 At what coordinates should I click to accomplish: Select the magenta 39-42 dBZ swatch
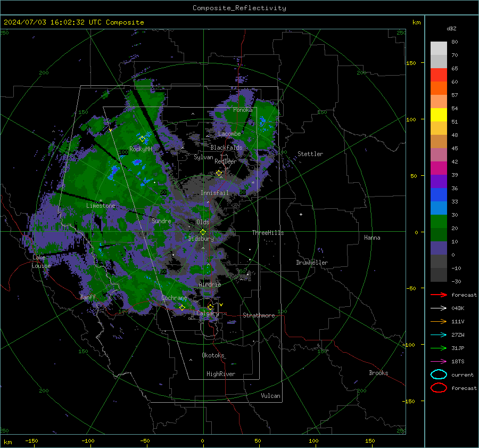point(439,168)
